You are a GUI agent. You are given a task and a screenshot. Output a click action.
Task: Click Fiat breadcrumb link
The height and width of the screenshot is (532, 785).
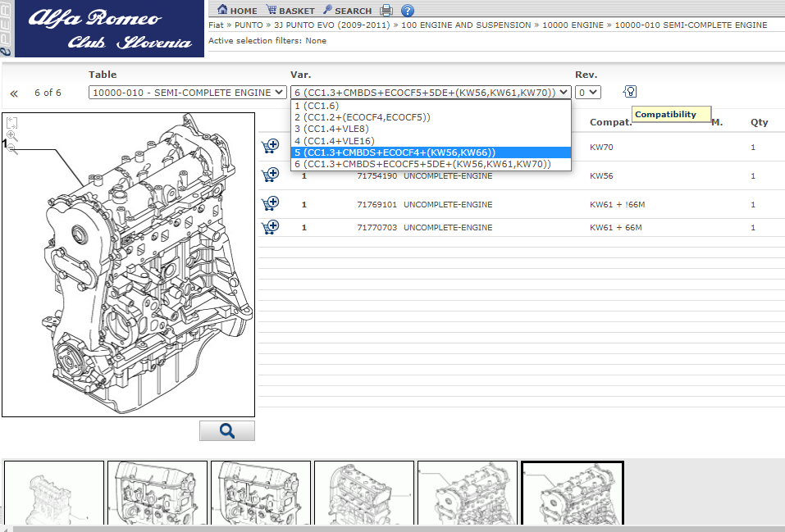[216, 25]
